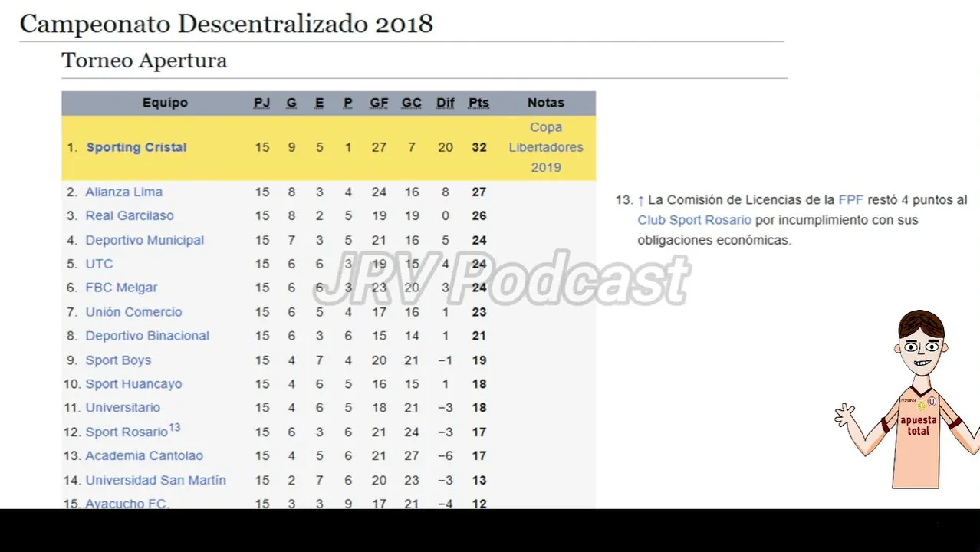Click the superscript 13 beside Sport Rosario
The width and height of the screenshot is (980, 552).
click(x=175, y=427)
